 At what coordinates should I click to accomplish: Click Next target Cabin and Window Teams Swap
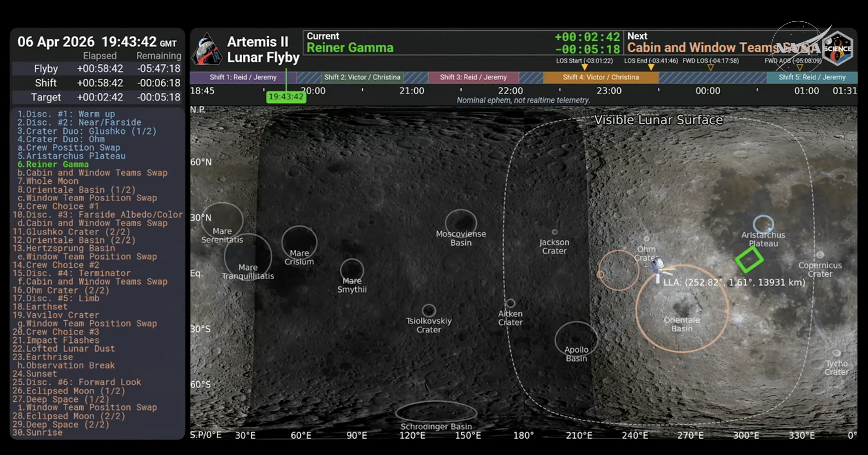coord(703,48)
